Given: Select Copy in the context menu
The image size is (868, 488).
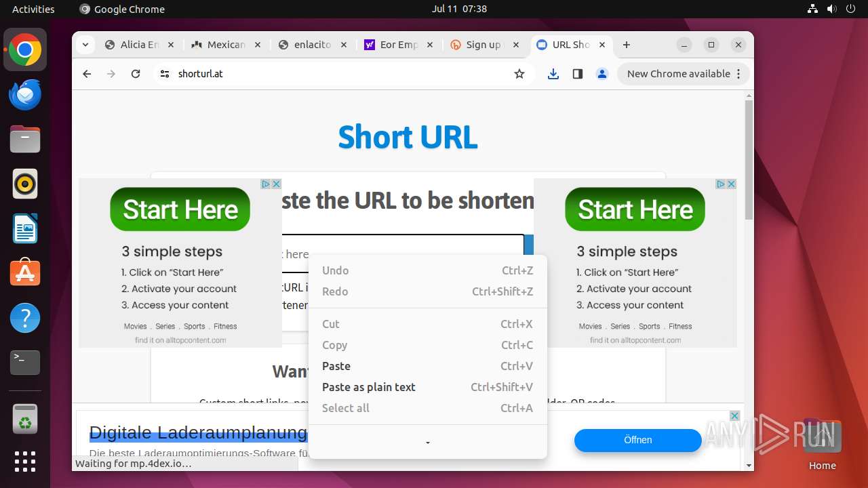Looking at the screenshot, I should point(428,345).
